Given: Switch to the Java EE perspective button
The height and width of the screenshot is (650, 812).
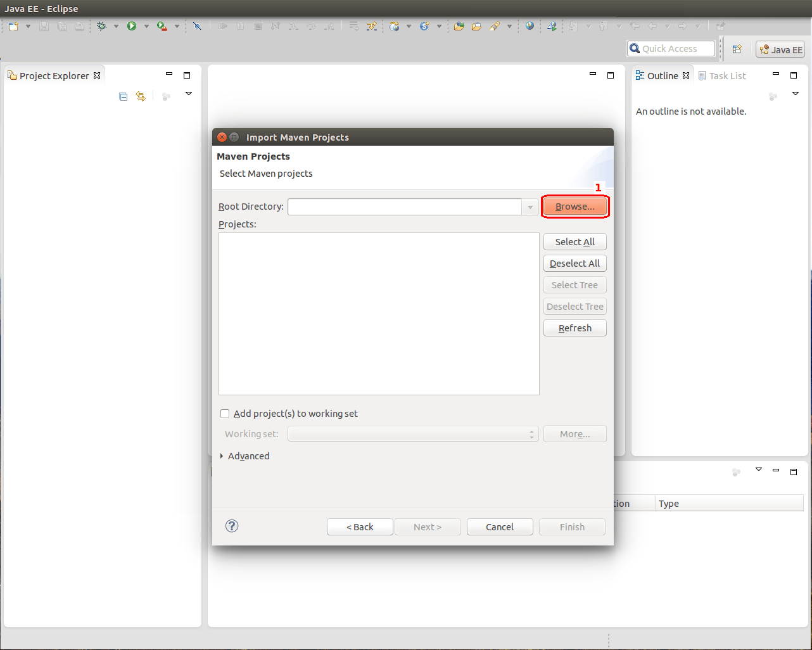Looking at the screenshot, I should [x=780, y=50].
